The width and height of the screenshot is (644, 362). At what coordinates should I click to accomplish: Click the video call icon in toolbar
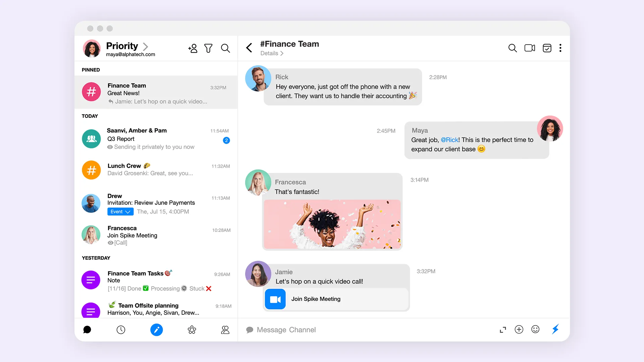[x=530, y=48]
